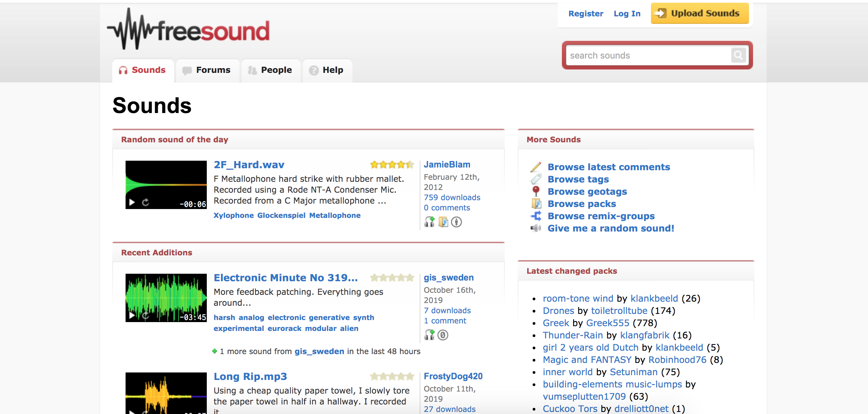The width and height of the screenshot is (868, 414).
Task: Open FrostyDog420's profile
Action: coord(453,376)
